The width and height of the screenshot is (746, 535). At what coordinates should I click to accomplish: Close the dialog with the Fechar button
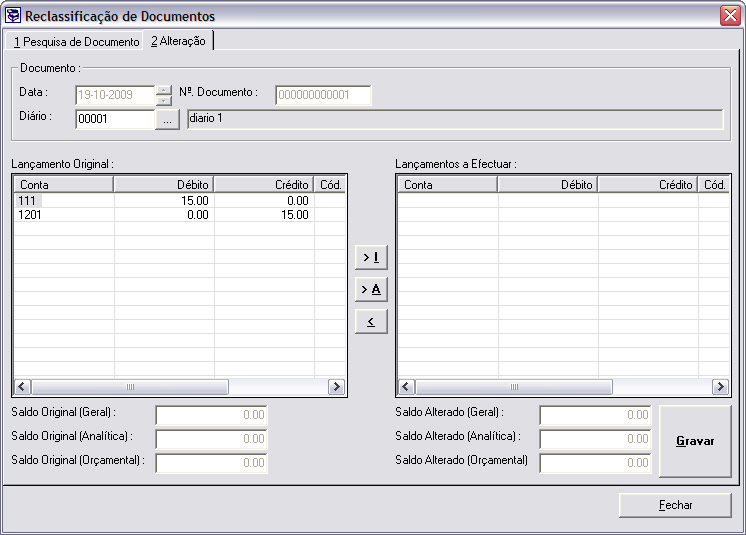tap(675, 505)
